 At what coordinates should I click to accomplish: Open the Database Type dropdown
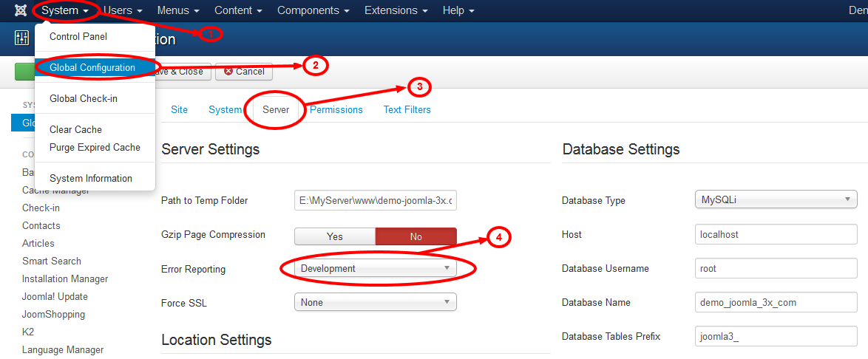(776, 200)
